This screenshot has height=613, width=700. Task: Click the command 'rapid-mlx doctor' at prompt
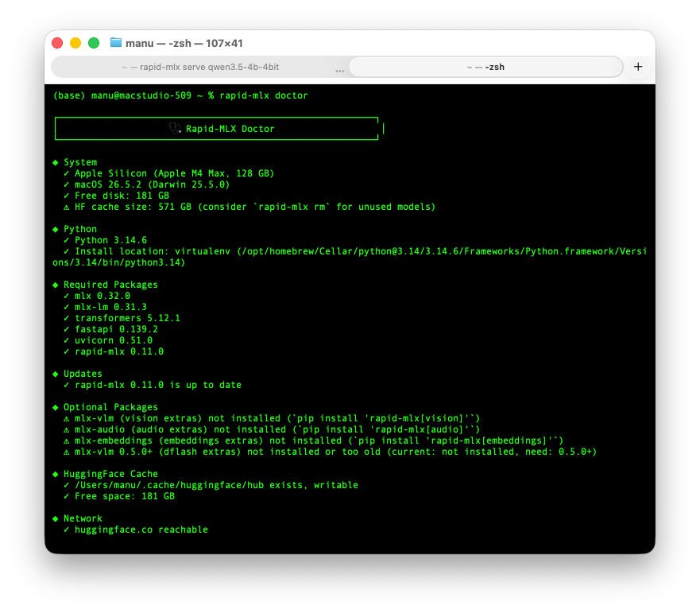click(263, 95)
